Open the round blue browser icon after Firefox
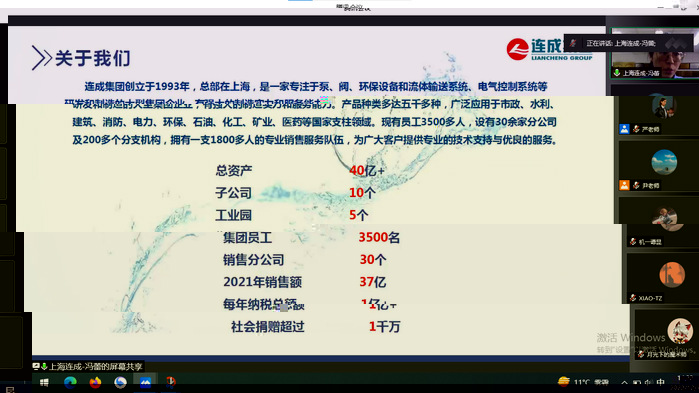699x393 pixels. [120, 382]
